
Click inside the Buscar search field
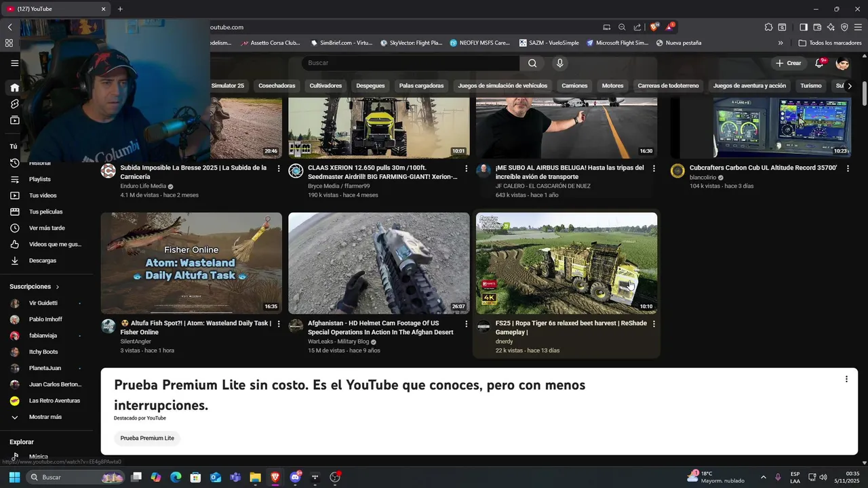[x=411, y=63]
